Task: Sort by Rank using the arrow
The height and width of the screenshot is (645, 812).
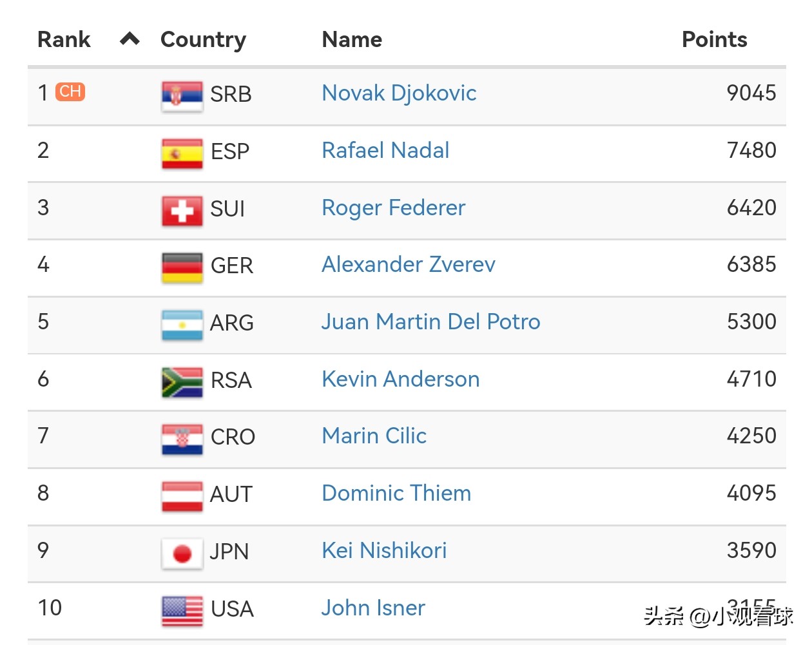Action: [x=130, y=39]
